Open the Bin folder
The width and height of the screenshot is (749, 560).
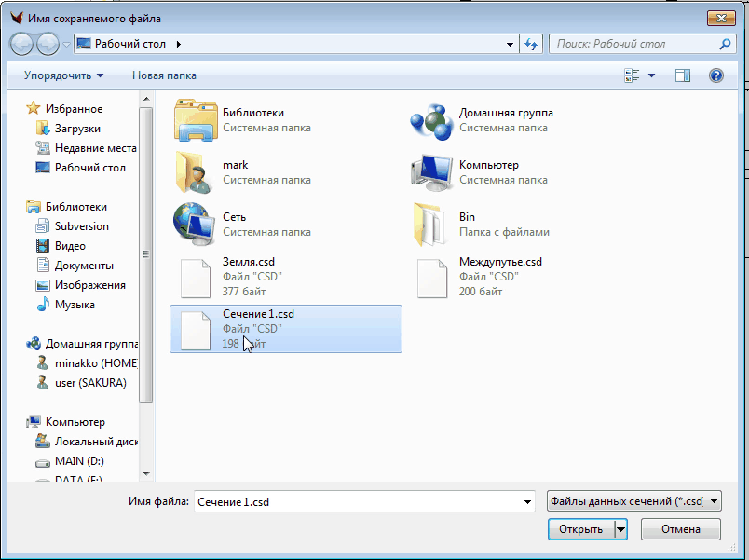(431, 225)
